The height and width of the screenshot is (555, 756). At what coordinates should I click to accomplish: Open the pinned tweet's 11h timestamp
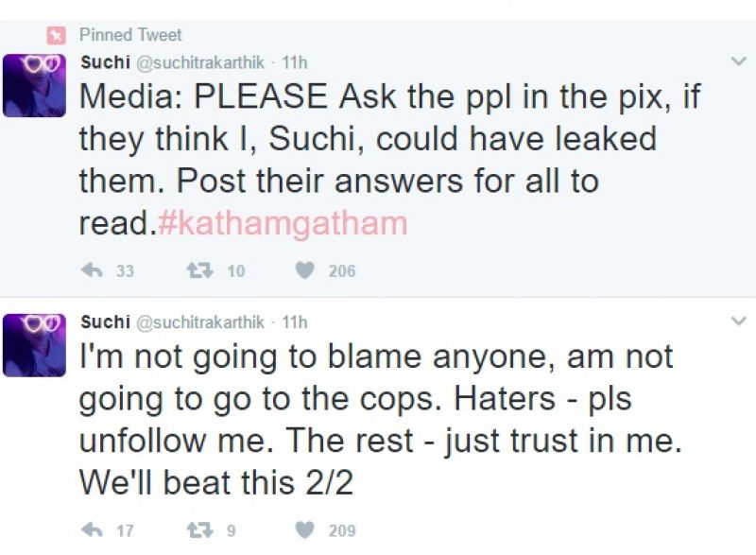pyautogui.click(x=295, y=62)
